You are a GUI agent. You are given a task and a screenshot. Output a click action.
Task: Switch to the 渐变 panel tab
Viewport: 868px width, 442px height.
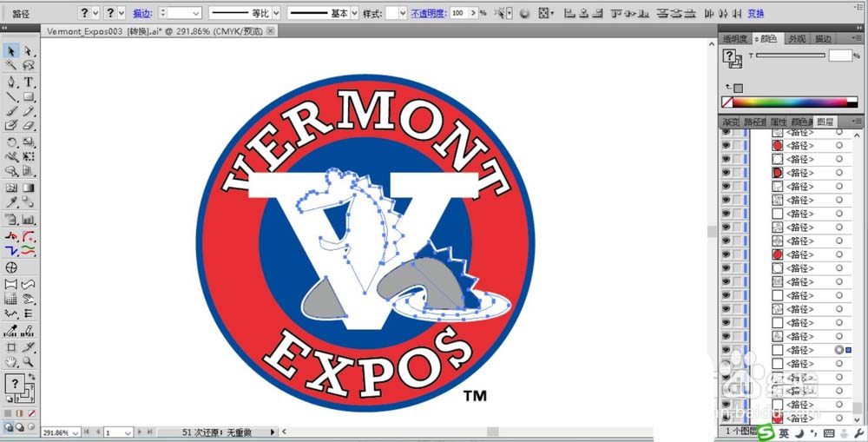coord(731,122)
